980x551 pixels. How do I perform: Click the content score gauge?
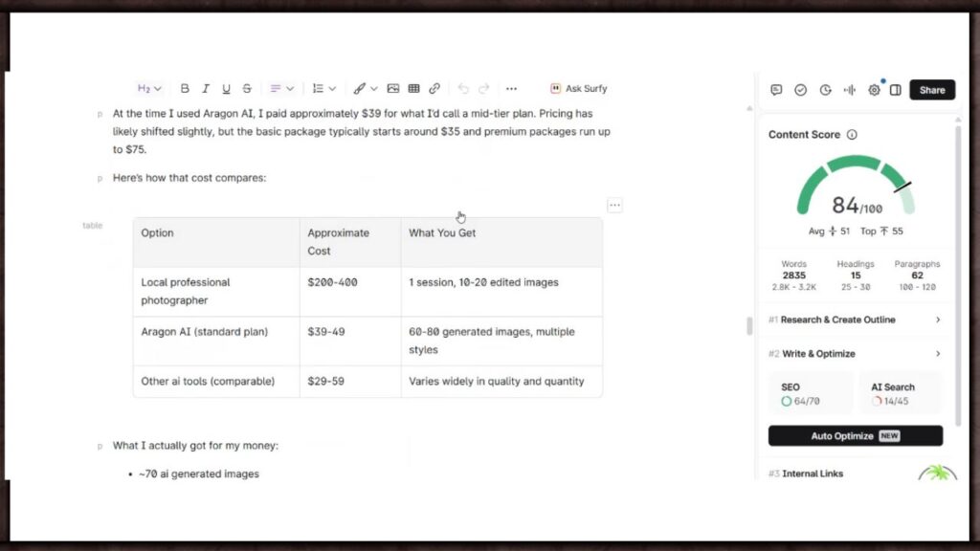[x=856, y=185]
